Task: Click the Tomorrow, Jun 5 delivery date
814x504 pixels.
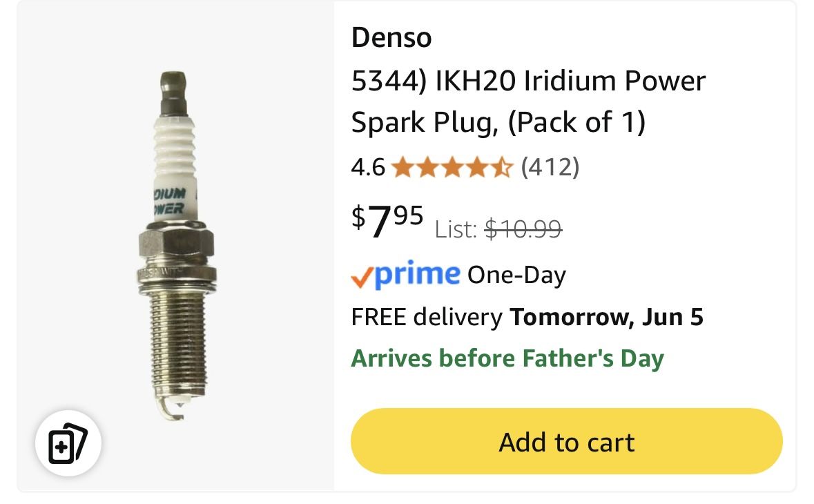Action: point(606,317)
